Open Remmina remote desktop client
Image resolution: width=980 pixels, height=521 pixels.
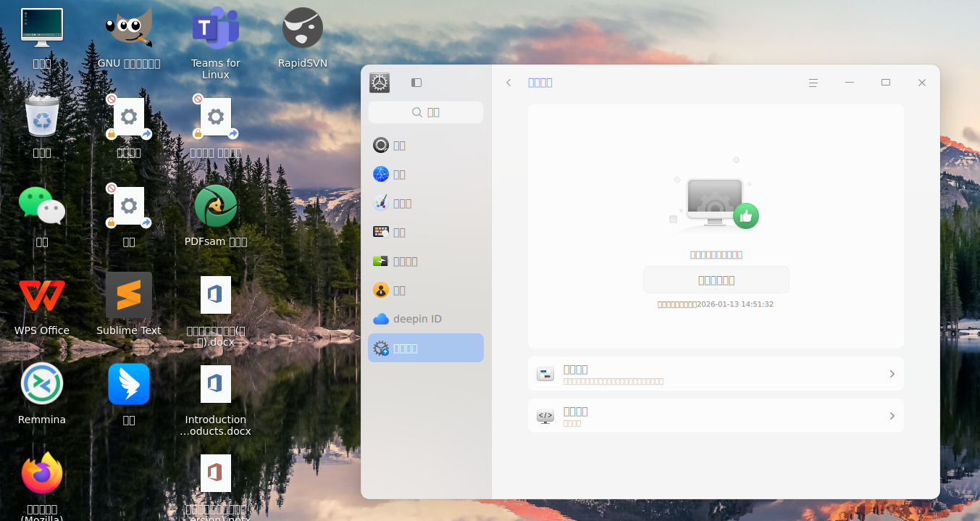click(42, 384)
